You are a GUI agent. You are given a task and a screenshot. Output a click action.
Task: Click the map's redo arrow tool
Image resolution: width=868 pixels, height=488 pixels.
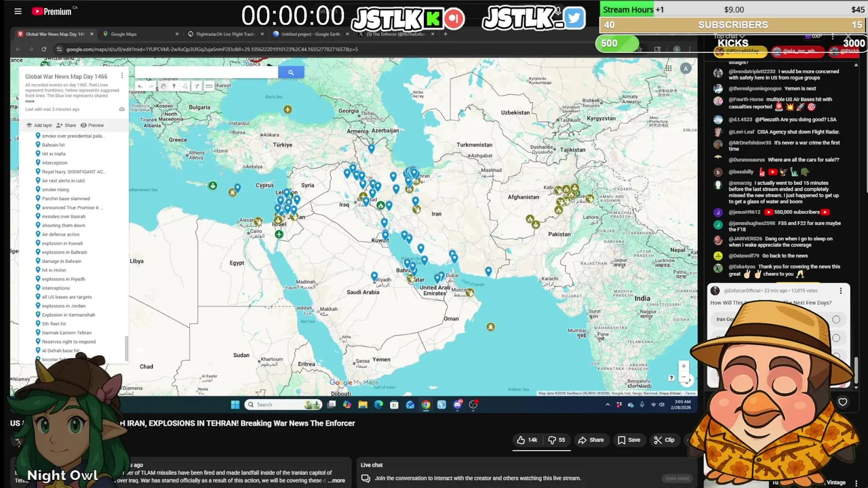pos(151,86)
